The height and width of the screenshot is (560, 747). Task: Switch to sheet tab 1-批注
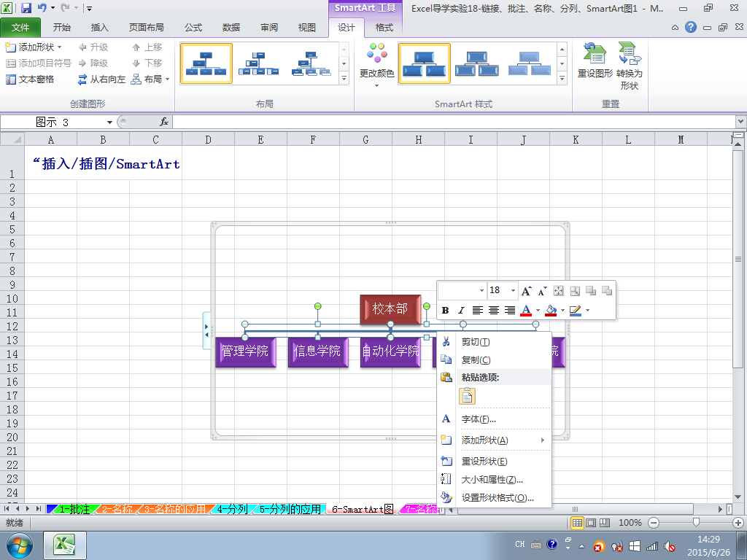[x=74, y=509]
